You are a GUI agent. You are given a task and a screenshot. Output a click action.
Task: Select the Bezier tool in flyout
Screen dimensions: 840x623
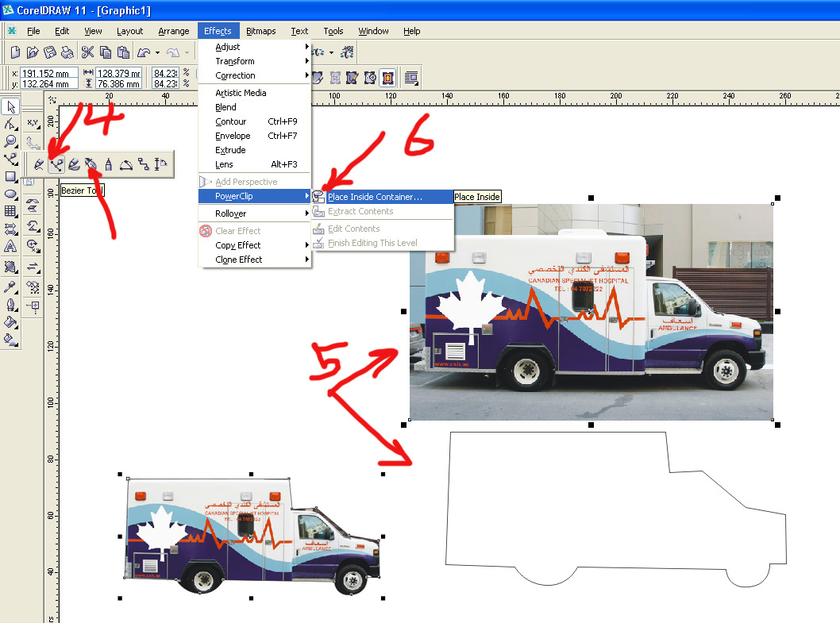[56, 164]
